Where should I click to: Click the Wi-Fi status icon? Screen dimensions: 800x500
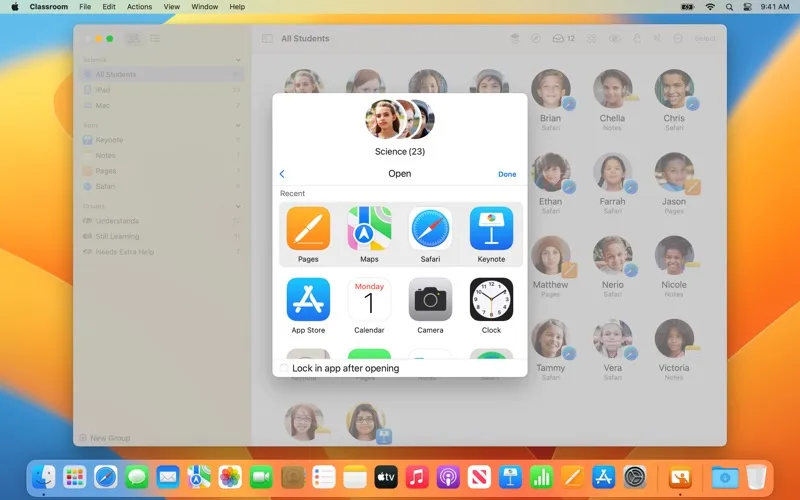coord(710,7)
